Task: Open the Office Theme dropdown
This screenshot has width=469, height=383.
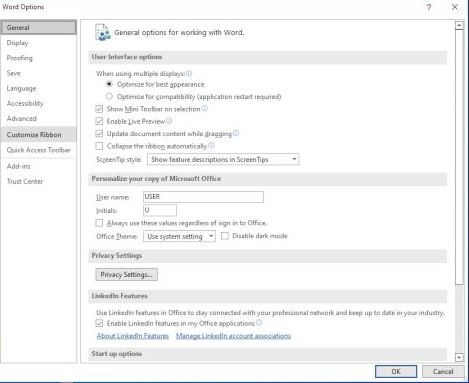Action: pyautogui.click(x=179, y=236)
